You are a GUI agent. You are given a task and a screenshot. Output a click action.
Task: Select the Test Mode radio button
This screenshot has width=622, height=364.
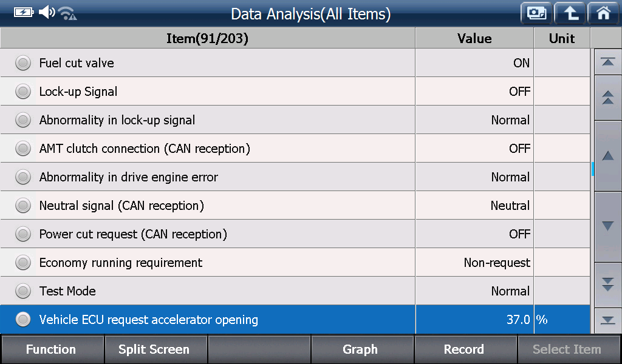[x=23, y=291]
